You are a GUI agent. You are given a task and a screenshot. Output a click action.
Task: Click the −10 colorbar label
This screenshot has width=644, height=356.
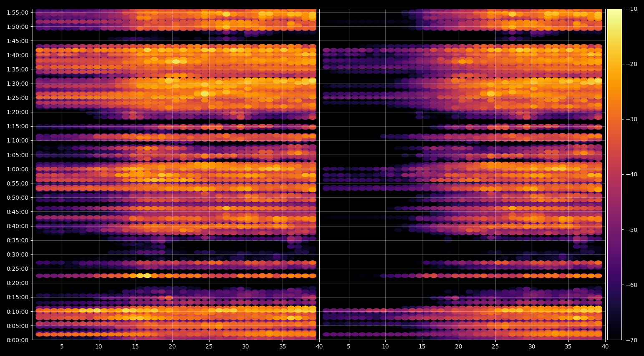pos(631,9)
